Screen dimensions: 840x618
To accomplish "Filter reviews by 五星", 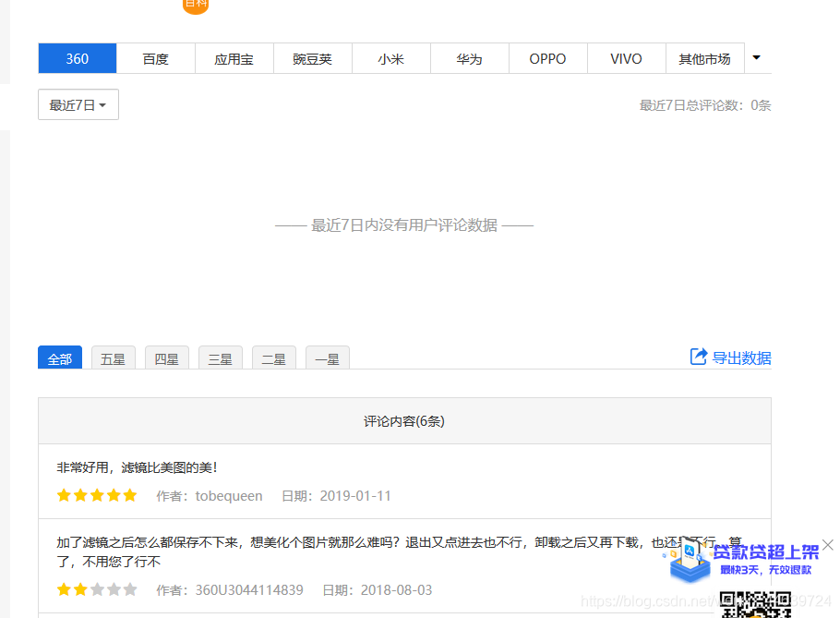I will (113, 358).
